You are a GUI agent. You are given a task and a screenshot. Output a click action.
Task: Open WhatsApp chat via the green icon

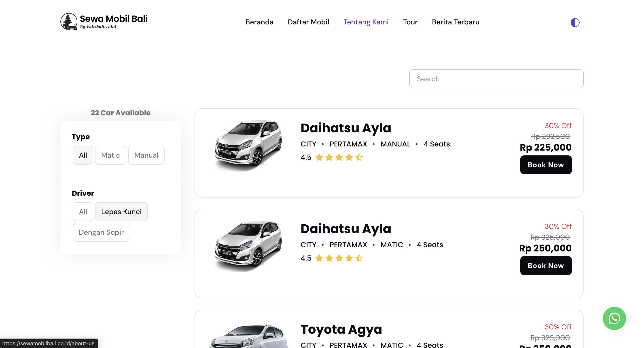615,318
